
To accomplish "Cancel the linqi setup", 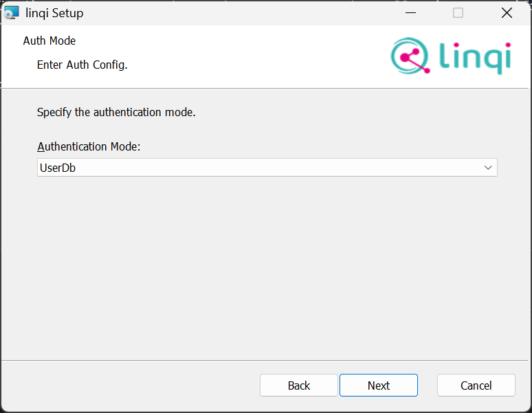I will click(x=476, y=386).
